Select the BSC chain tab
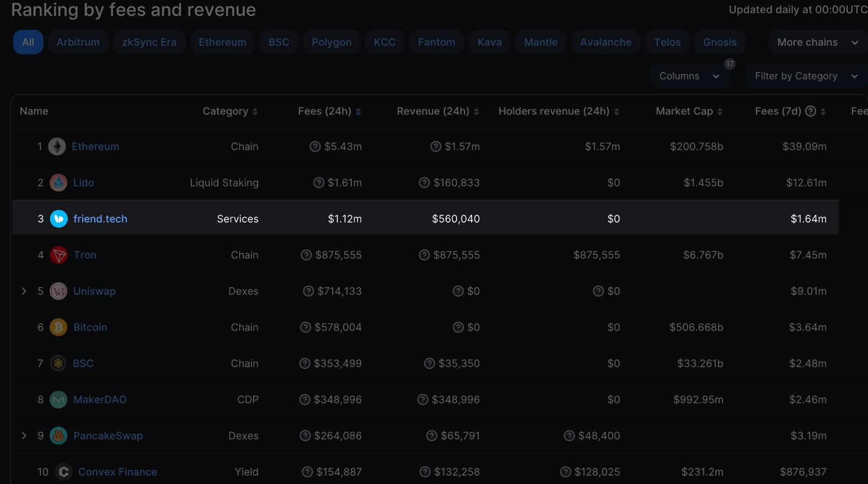868x484 pixels. (279, 42)
